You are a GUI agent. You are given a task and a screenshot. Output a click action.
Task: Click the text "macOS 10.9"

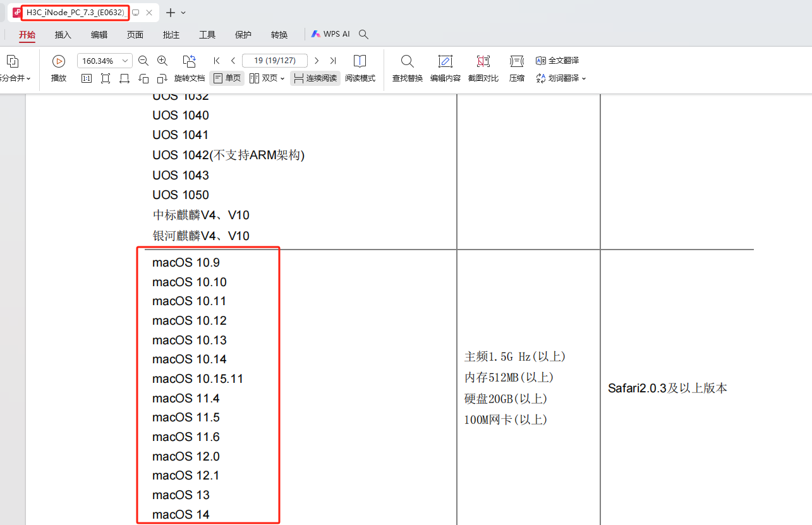coord(186,263)
